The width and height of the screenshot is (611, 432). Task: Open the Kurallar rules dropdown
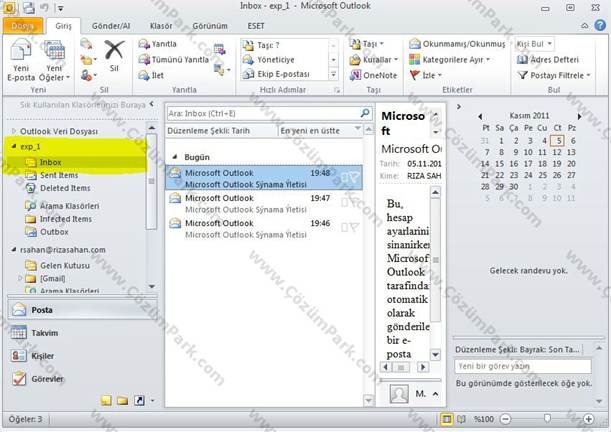click(x=374, y=60)
